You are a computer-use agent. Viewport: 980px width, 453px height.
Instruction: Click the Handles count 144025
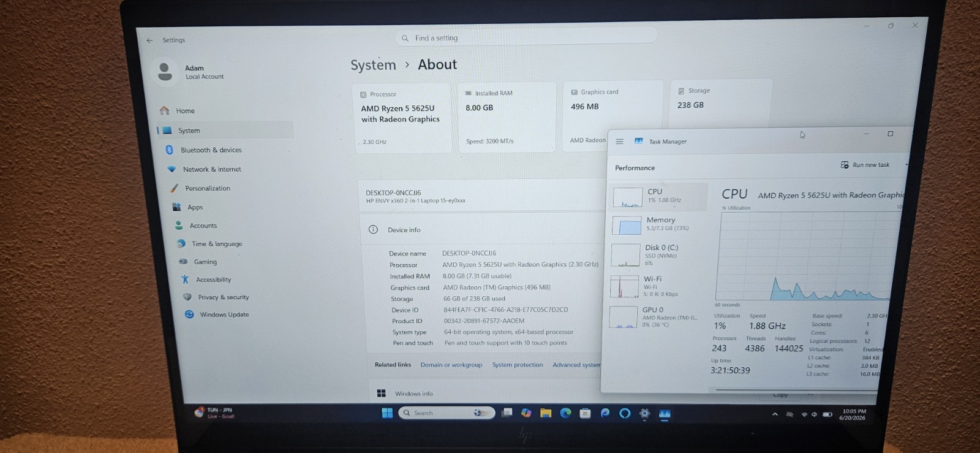coord(789,349)
